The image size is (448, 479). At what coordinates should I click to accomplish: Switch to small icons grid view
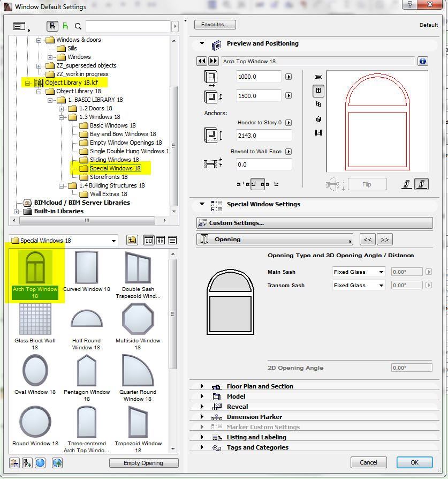[x=161, y=241]
